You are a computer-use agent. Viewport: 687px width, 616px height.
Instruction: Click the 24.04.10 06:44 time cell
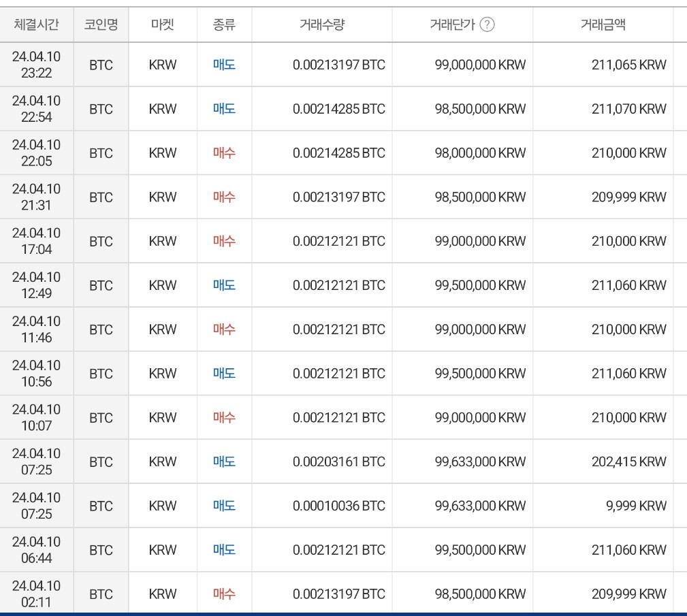[x=36, y=550]
